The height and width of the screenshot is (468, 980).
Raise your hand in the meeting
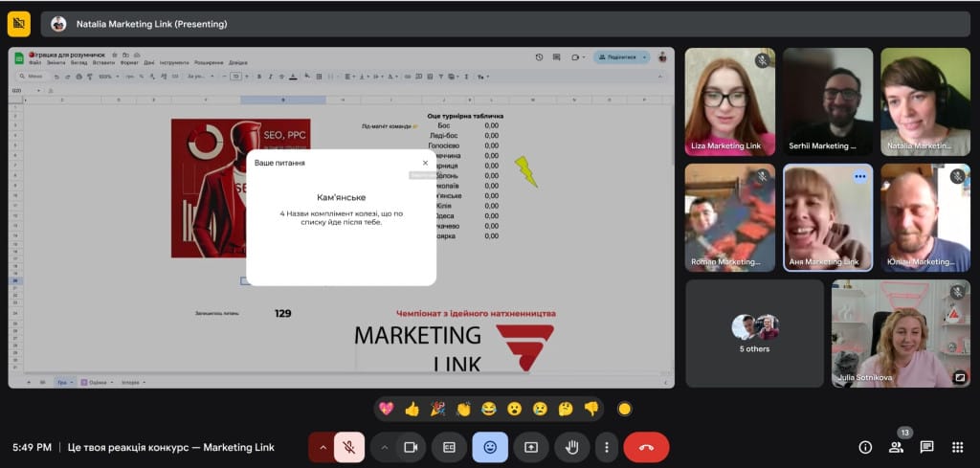(572, 447)
